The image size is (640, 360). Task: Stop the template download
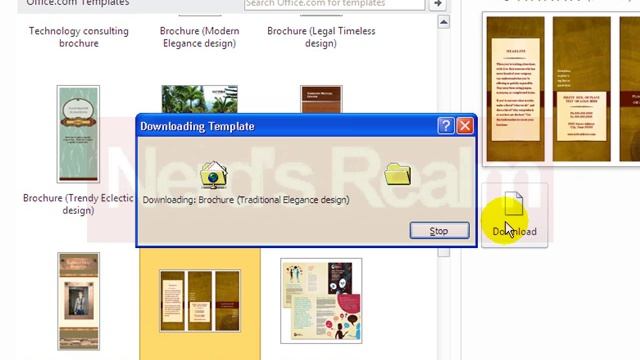pyautogui.click(x=439, y=231)
